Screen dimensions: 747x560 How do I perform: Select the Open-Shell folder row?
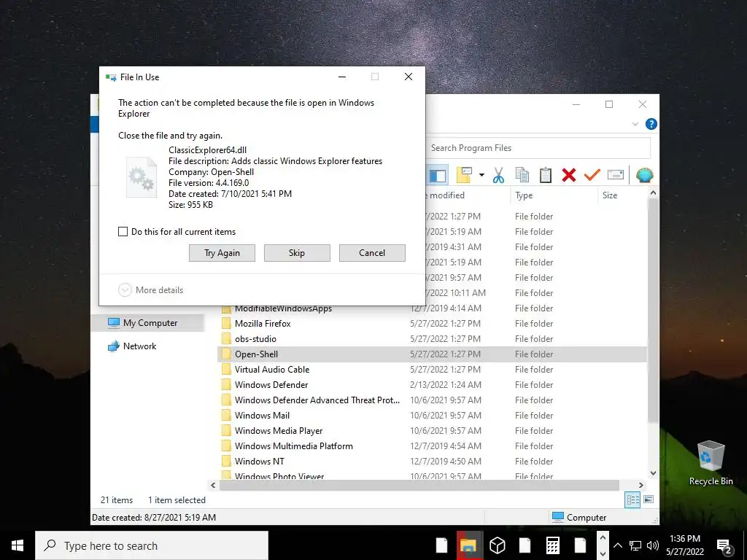[432, 354]
